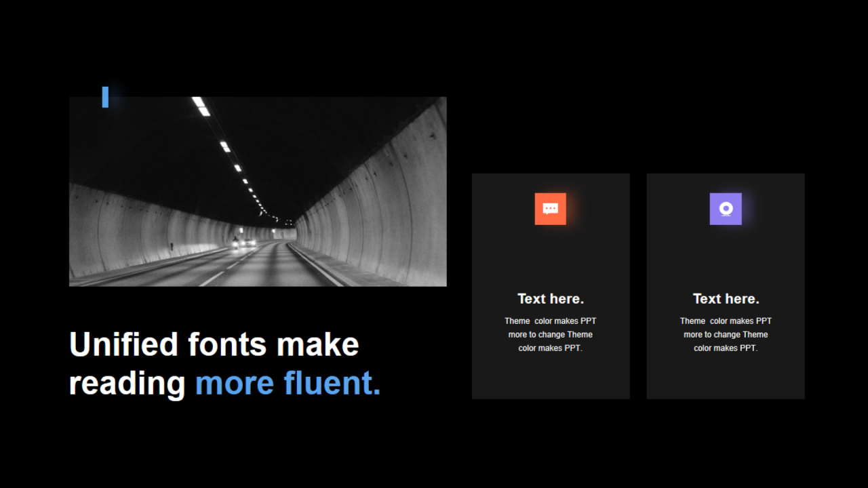Viewport: 868px width, 488px height.
Task: Click the word "reading" in the headline
Action: tap(127, 383)
